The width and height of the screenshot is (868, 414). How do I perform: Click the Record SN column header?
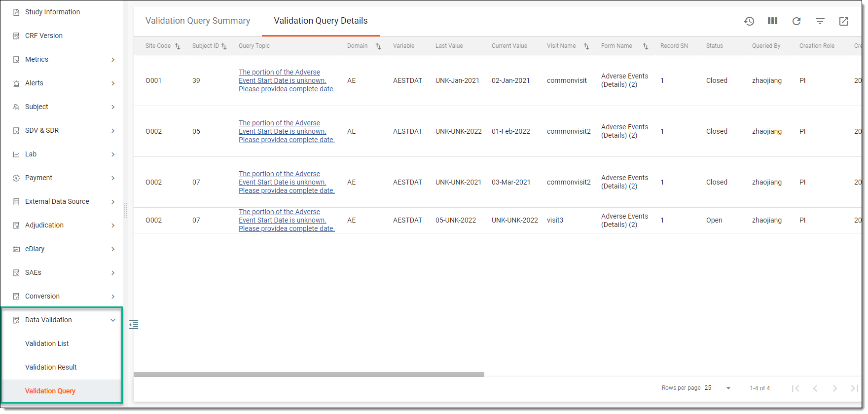674,46
